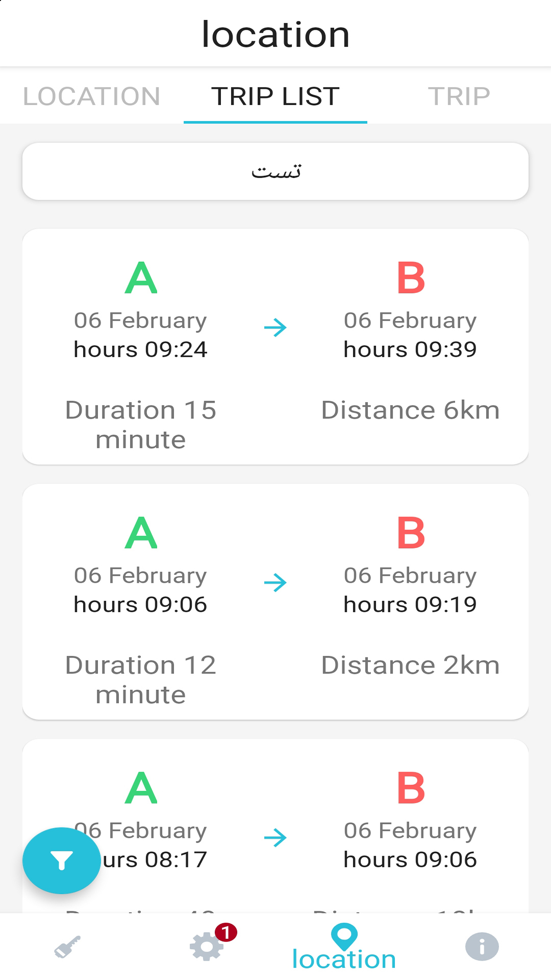Open trip with Duration 15 minute
The image size is (551, 980).
point(275,347)
